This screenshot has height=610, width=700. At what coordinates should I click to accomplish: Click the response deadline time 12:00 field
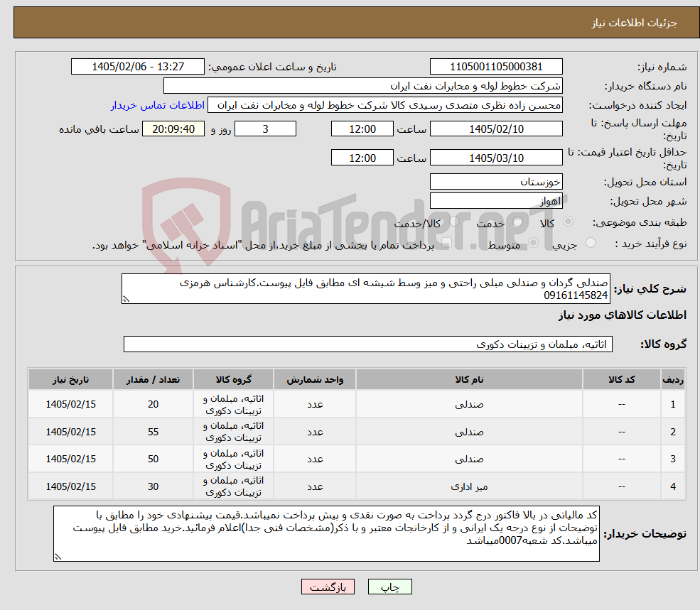pos(362,129)
